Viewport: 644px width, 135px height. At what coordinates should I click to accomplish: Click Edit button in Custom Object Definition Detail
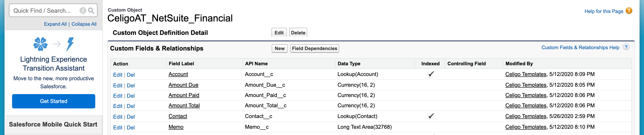[x=279, y=32]
